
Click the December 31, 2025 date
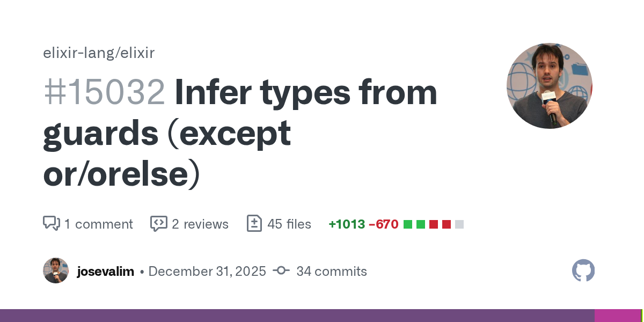pos(207,271)
